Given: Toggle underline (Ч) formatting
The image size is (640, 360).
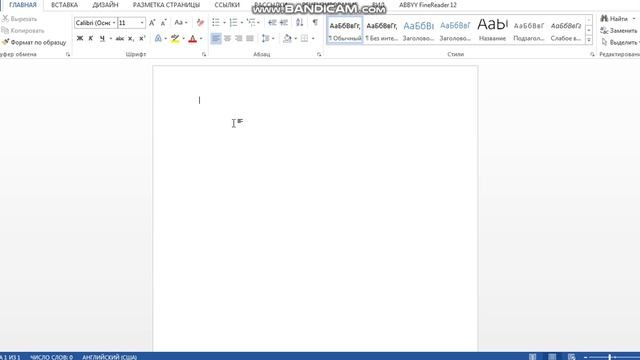Looking at the screenshot, I should [x=102, y=38].
